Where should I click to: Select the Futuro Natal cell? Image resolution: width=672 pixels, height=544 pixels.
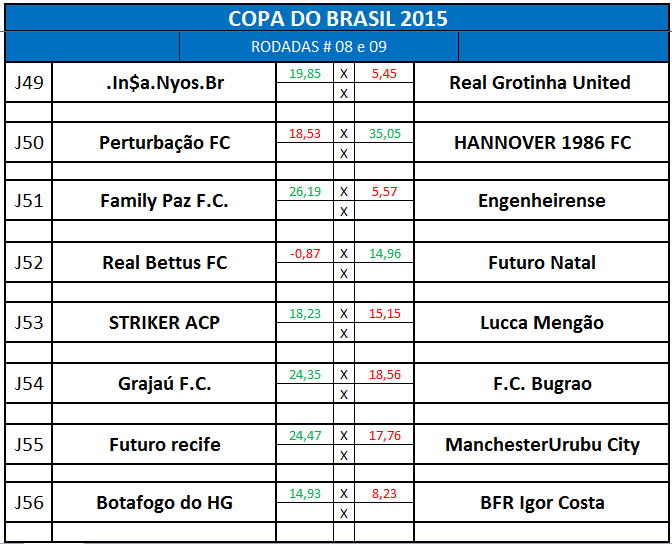click(541, 263)
